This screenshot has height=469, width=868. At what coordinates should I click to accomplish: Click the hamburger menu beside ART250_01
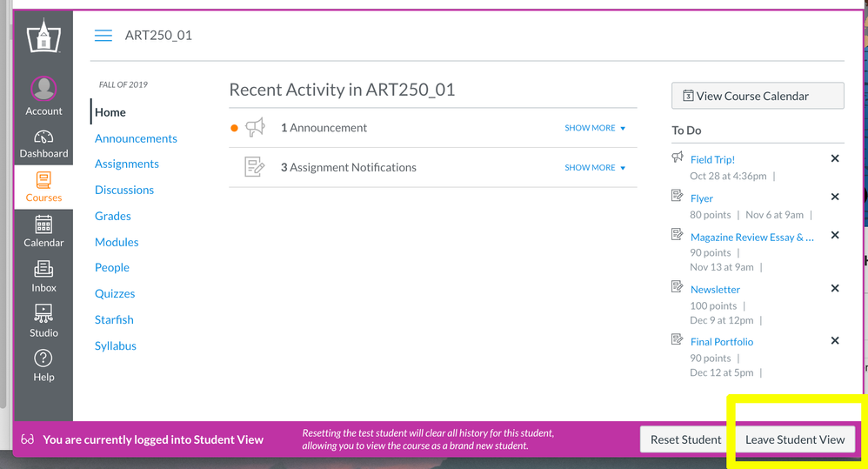click(103, 36)
